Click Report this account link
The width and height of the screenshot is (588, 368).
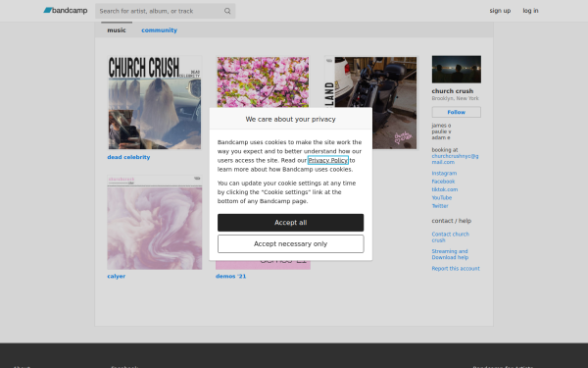[456, 269]
